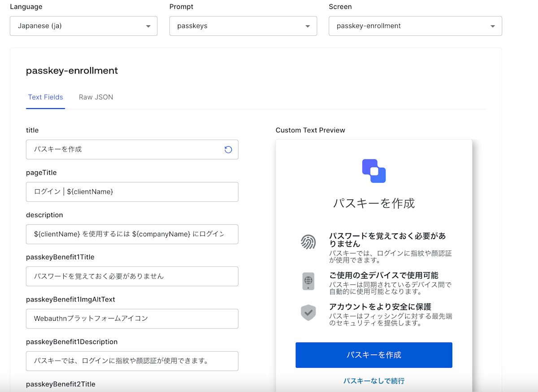
Task: Click the blue パスキーを作成 button in the preview
Action: coord(374,355)
